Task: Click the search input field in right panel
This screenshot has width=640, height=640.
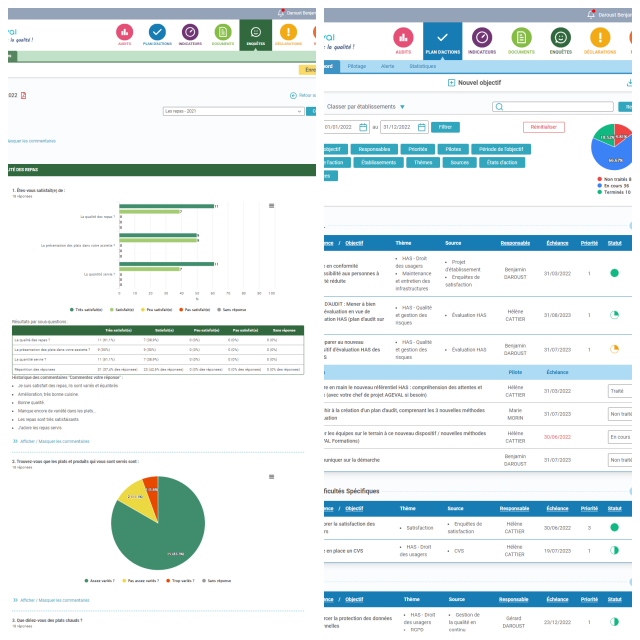Action: pos(553,107)
